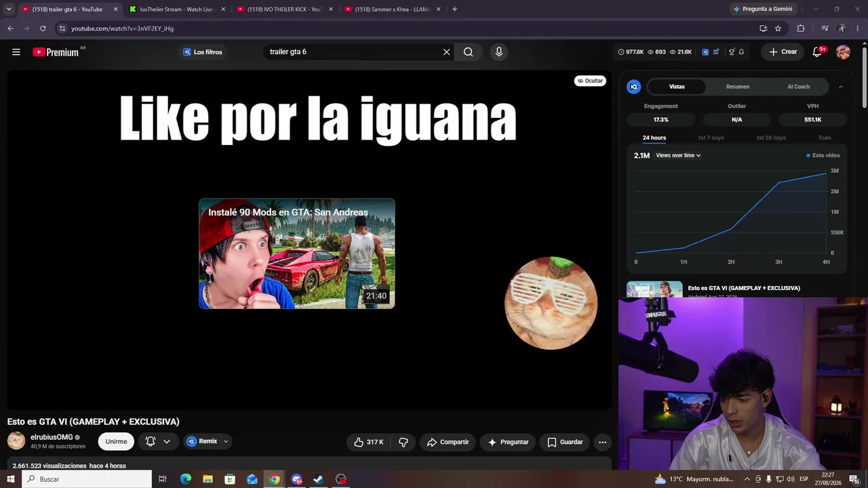The height and width of the screenshot is (488, 868).
Task: Go to YouTube Premium home logo
Action: pyautogui.click(x=56, y=52)
